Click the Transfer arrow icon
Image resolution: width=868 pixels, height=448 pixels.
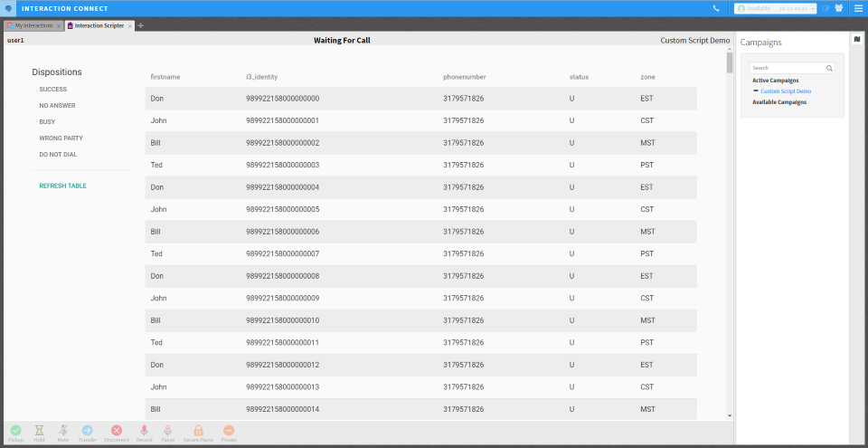click(x=88, y=431)
